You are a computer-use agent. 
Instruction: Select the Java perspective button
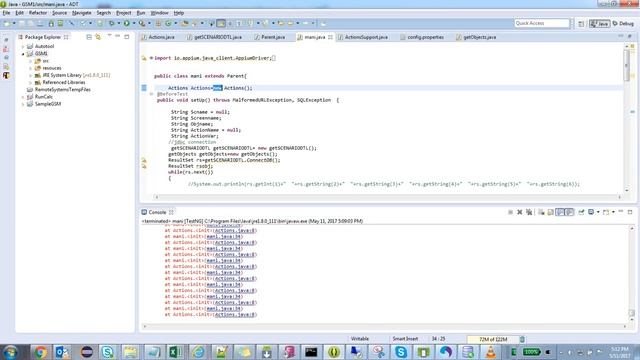tap(600, 24)
